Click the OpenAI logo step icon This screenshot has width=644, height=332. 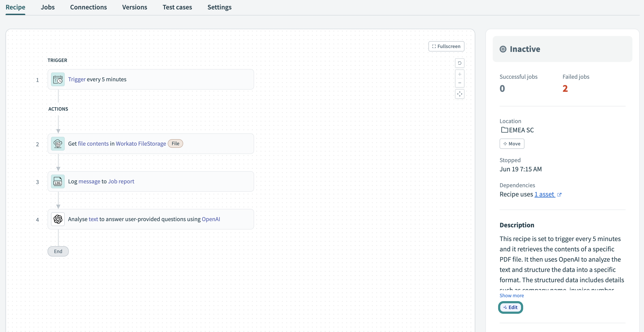58,219
